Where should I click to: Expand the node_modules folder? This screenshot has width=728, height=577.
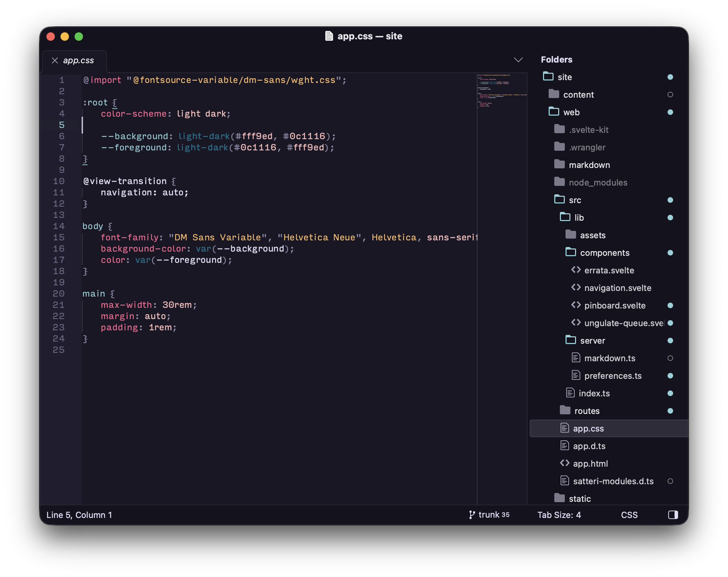point(559,182)
